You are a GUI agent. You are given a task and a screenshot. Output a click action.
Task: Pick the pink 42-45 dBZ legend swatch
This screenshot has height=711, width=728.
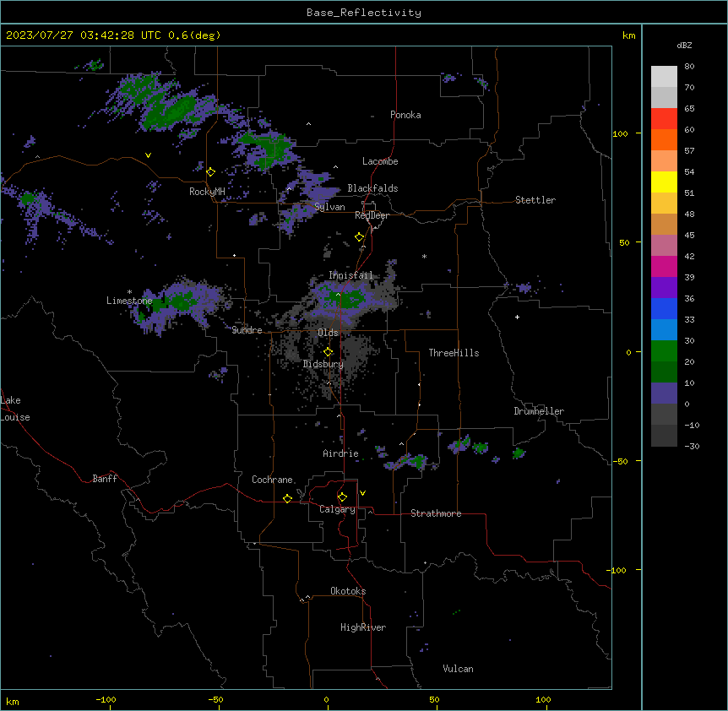pyautogui.click(x=664, y=245)
